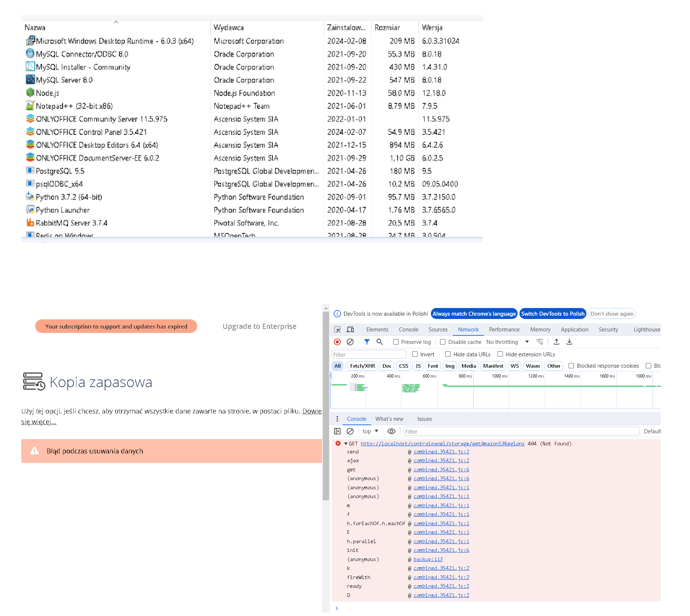Screen dimensions: 690x616
Task: Check Hide data URLs
Action: point(448,354)
